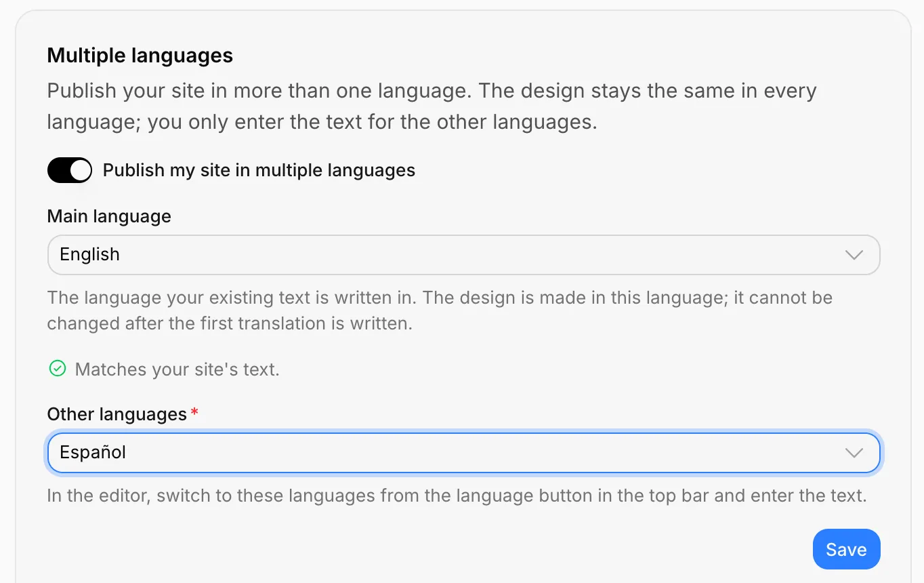Click the note starting 'The language your existing text'
Image resolution: width=924 pixels, height=583 pixels.
[x=440, y=310]
